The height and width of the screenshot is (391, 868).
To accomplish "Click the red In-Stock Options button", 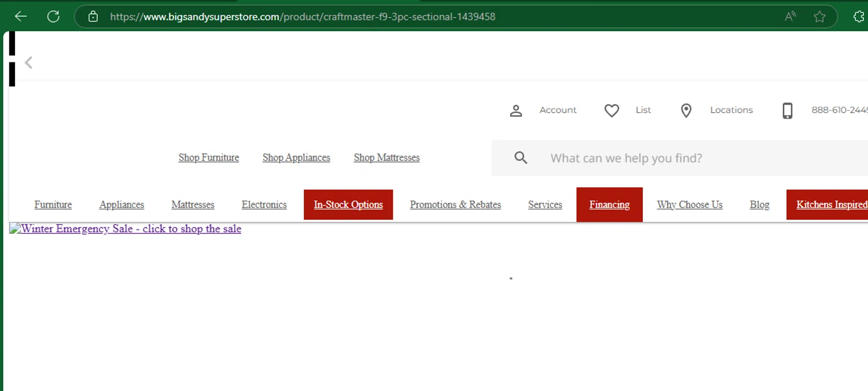I will coord(348,205).
